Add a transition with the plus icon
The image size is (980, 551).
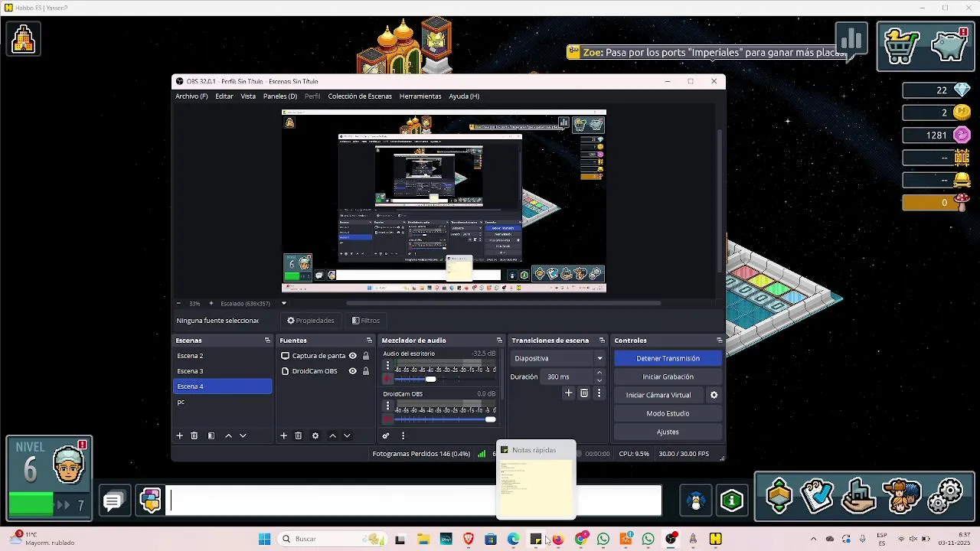click(x=568, y=393)
